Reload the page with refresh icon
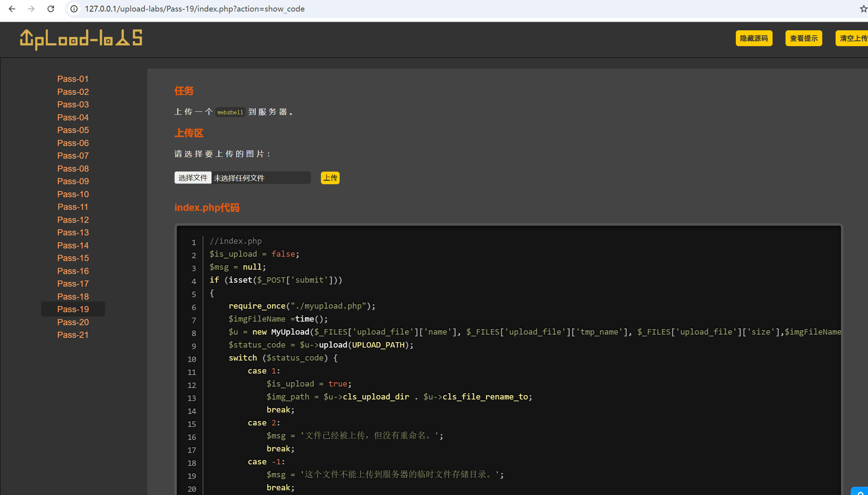 click(51, 9)
